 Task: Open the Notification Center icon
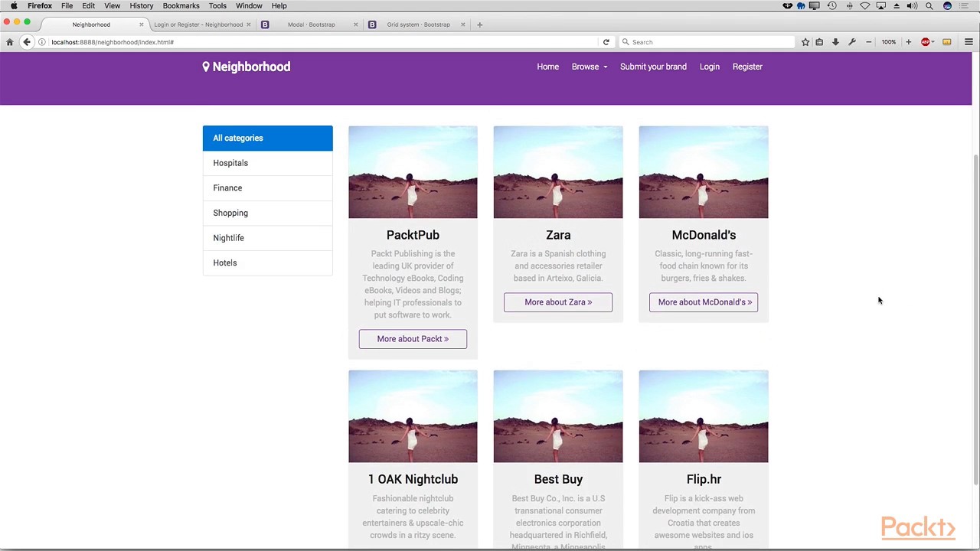(x=965, y=5)
